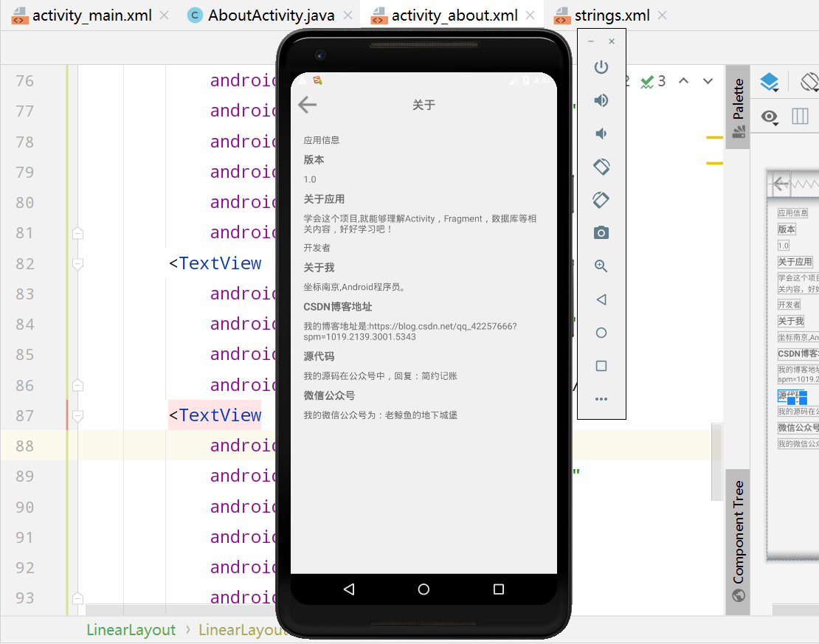Select the first LinearLayout breadcrumb
Screen dimensions: 819x644
(x=131, y=630)
